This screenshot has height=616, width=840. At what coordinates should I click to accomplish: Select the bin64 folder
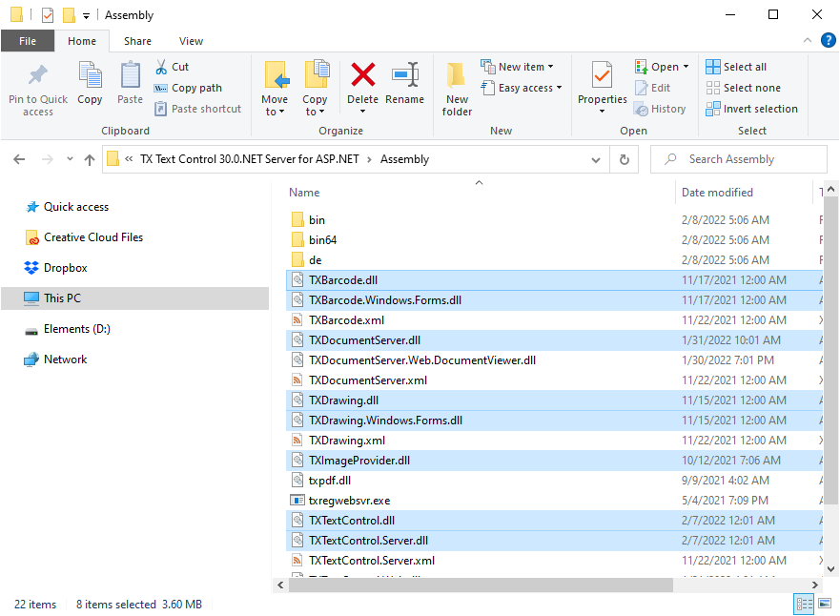pos(555,240)
